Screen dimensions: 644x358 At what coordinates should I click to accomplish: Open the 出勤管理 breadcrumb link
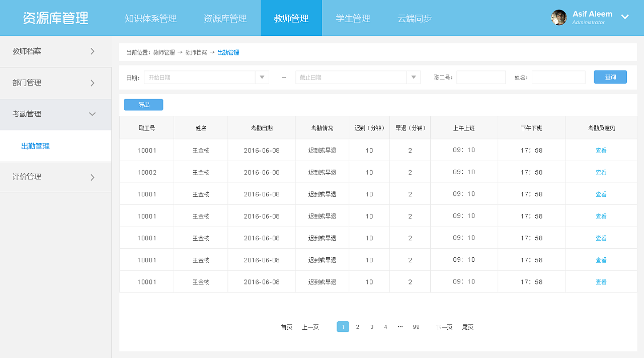click(229, 52)
